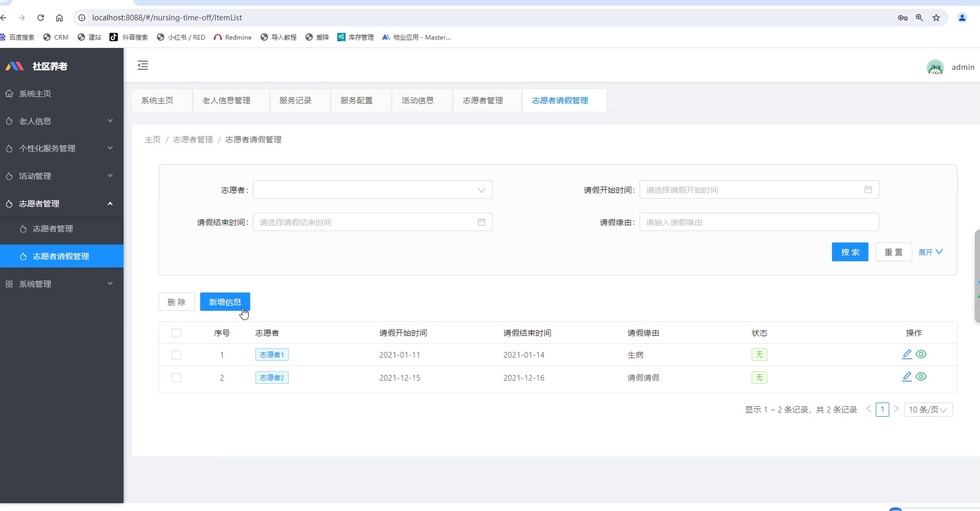Screen dimensions: 980x511
Task: Focus the 请假缘由 input field
Action: [x=759, y=222]
